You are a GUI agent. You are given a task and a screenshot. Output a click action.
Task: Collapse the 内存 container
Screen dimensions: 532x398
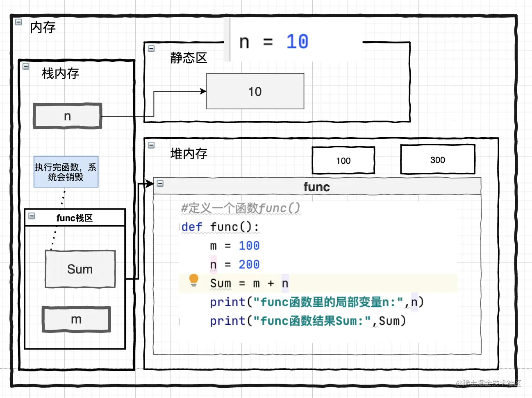pos(18,22)
